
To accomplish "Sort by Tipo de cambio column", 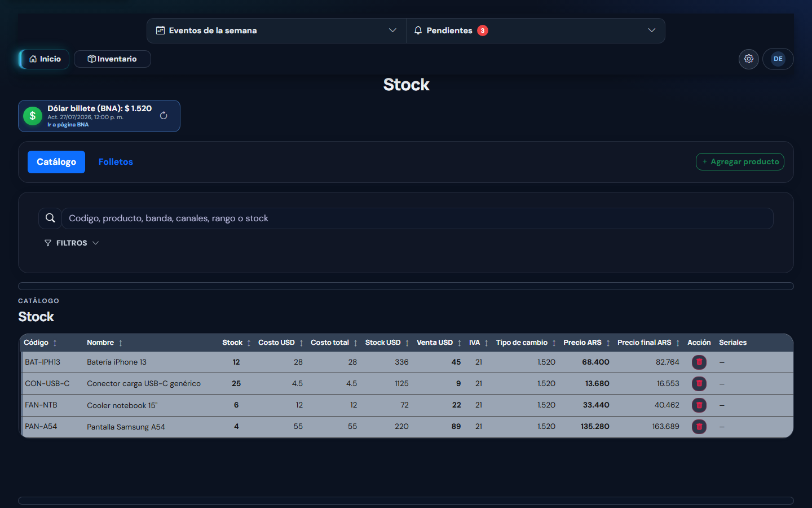I will (554, 343).
